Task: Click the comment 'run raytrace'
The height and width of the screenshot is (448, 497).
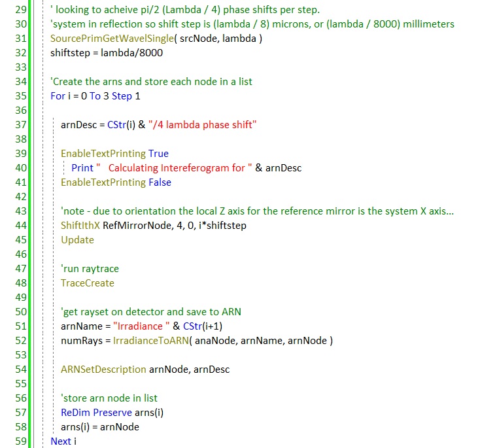Action: (90, 269)
